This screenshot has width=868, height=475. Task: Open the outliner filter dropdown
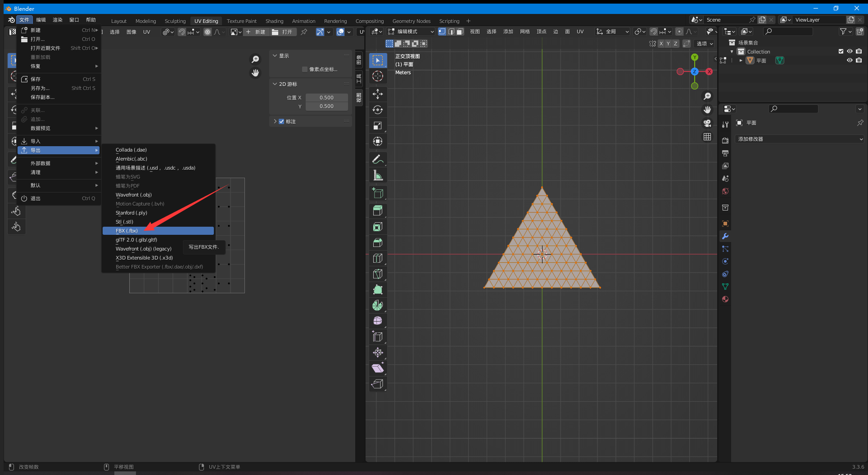(846, 31)
